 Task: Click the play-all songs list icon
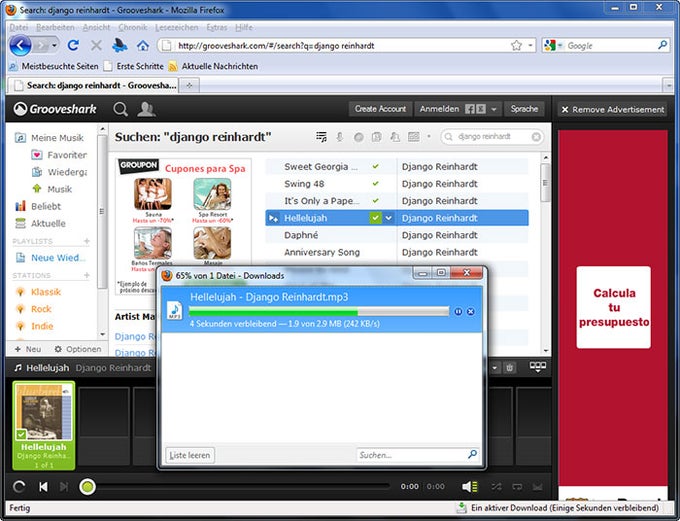click(x=321, y=137)
